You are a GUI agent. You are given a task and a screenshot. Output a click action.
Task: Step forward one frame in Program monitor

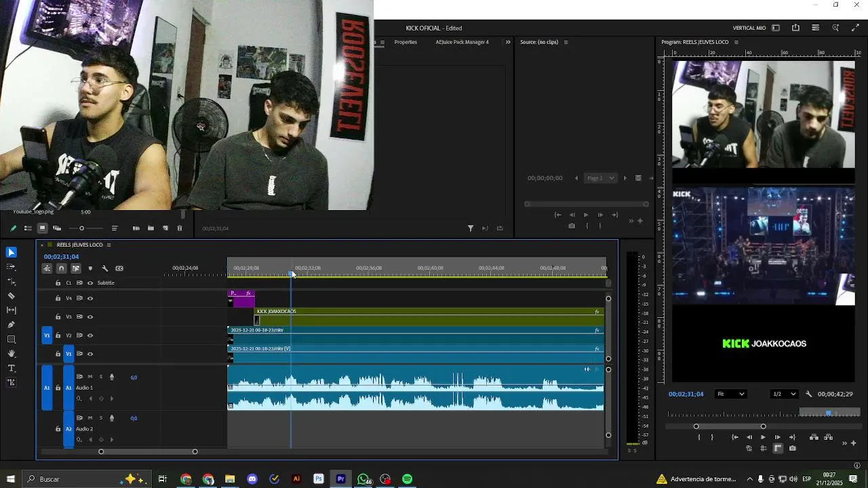pos(778,437)
